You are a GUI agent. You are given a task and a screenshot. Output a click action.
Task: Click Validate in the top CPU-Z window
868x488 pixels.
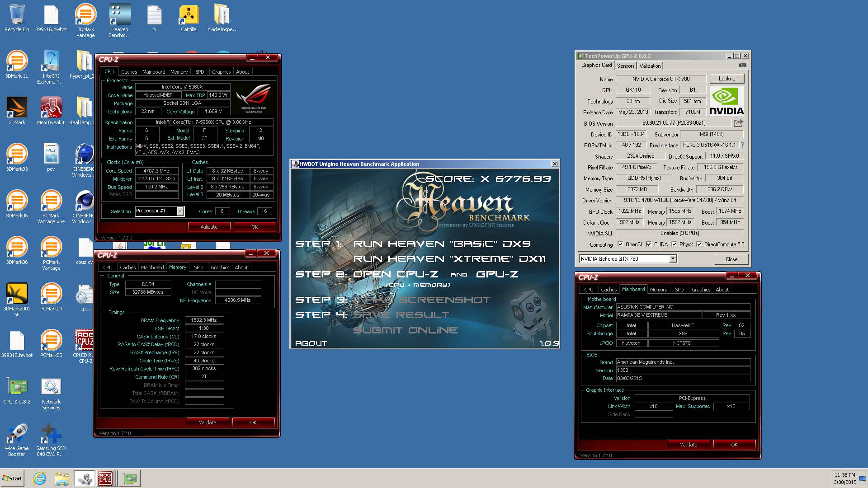coord(209,227)
